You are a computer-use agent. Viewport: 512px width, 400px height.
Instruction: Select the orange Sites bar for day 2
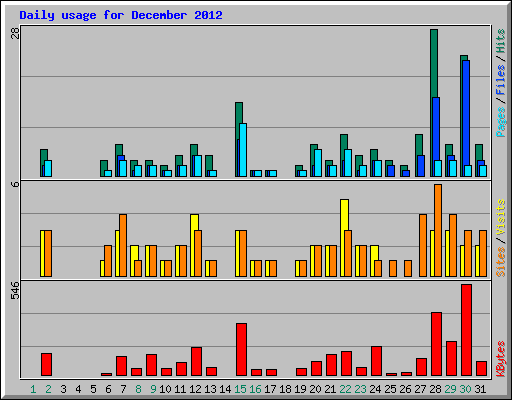(48, 253)
